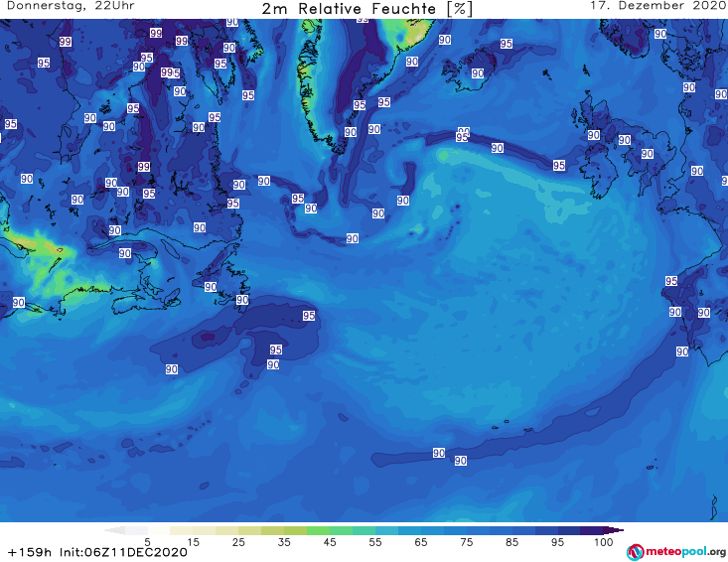Click the meteopool.org logo icon

point(636,552)
